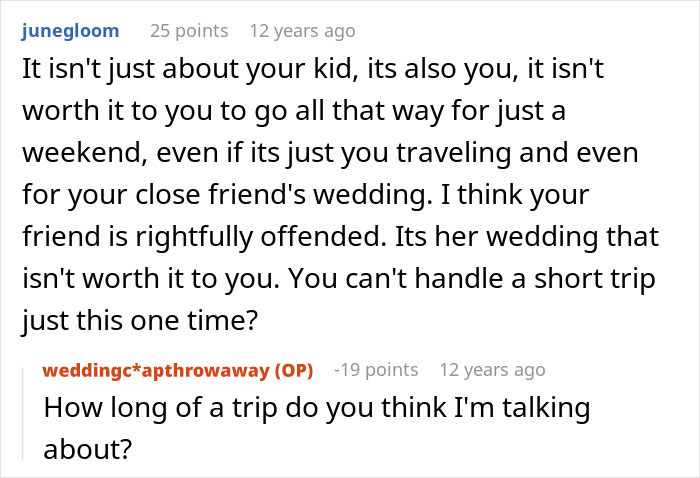700x478 pixels.
Task: Click the phrase "short trip"
Action: [599, 280]
